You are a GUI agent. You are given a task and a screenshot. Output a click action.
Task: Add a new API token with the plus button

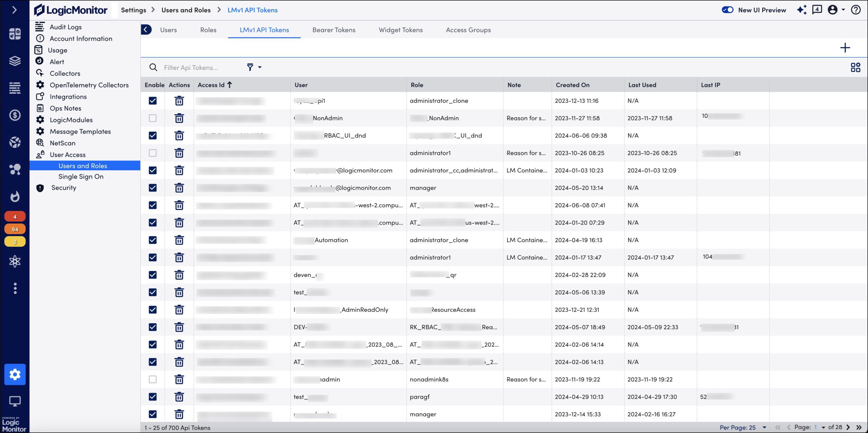point(845,47)
